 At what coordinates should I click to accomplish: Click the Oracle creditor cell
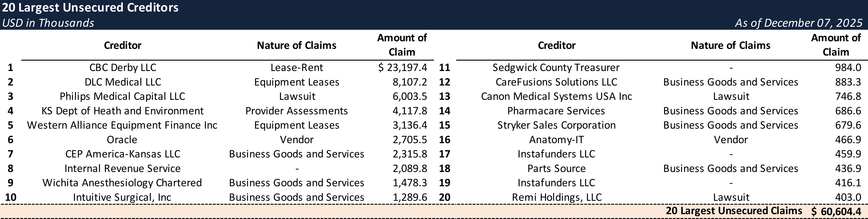tap(122, 140)
